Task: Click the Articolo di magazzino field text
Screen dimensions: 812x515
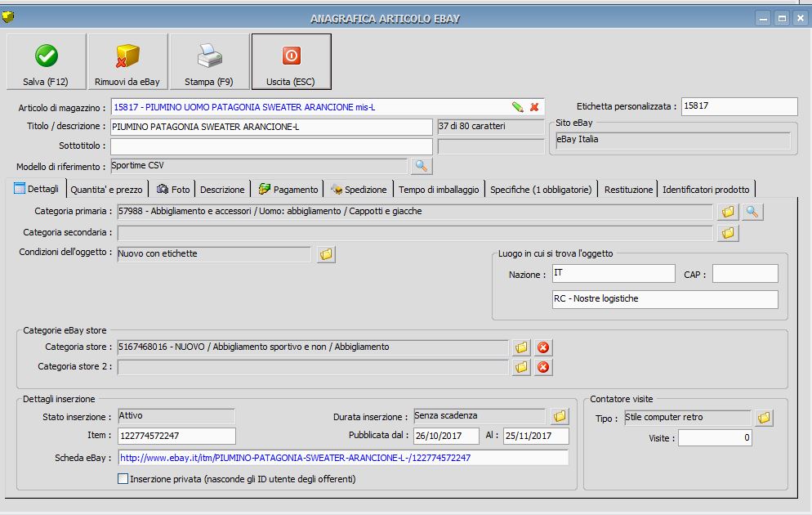Action: click(244, 107)
